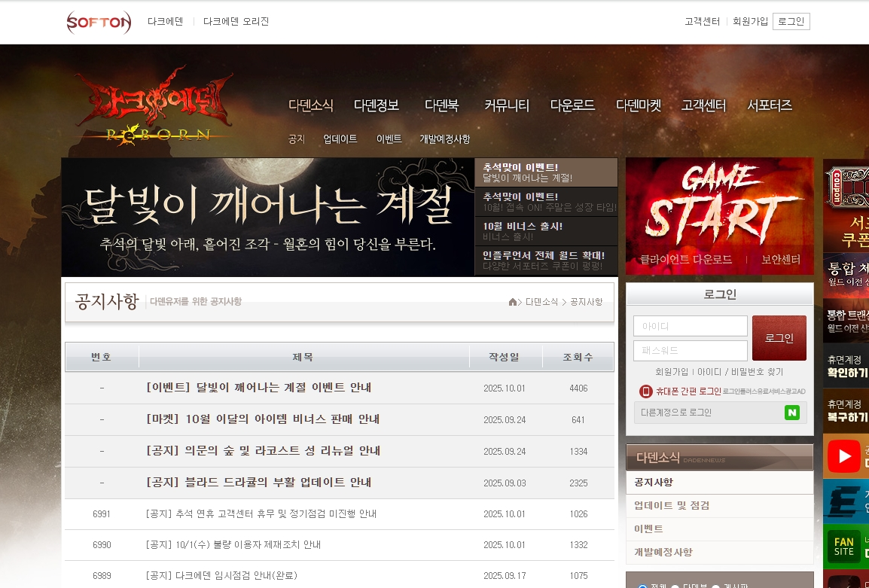869x588 pixels.
Task: Select 개발예정사항 in 다덴소식 side menu
Action: pyautogui.click(x=719, y=552)
